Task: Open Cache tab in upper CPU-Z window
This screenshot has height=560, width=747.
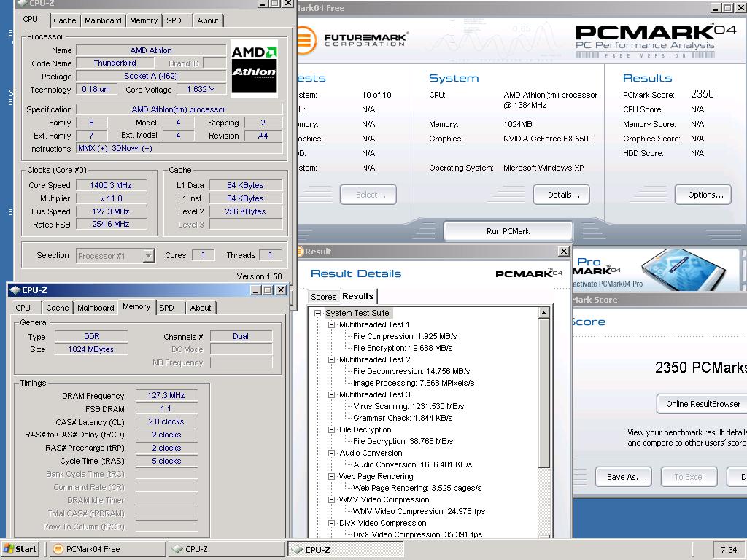Action: click(x=65, y=20)
